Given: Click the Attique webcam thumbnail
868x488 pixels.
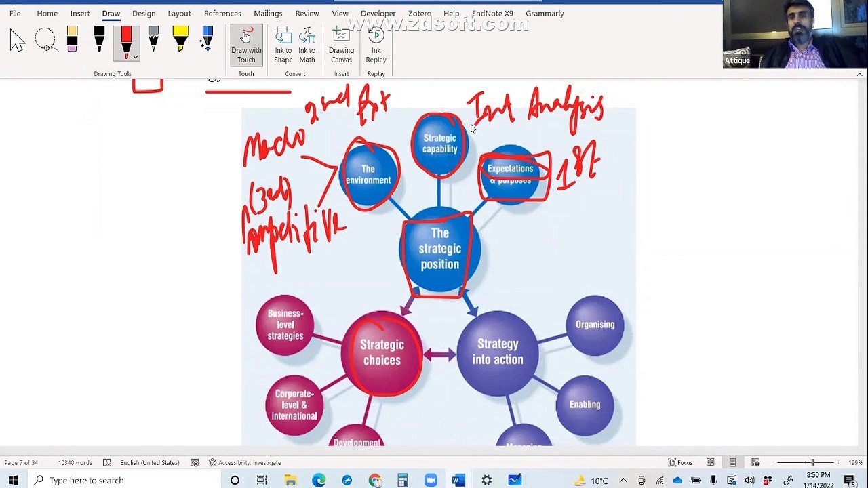Looking at the screenshot, I should pyautogui.click(x=795, y=35).
